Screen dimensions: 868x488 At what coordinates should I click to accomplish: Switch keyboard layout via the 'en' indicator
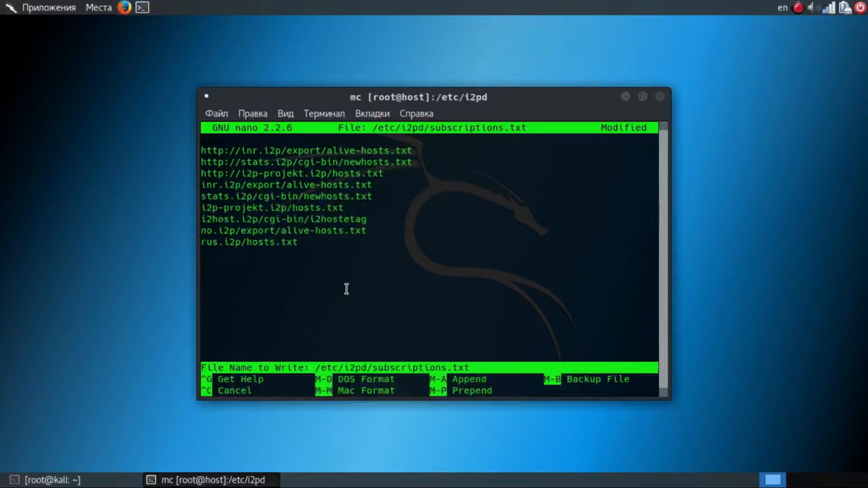pos(782,8)
